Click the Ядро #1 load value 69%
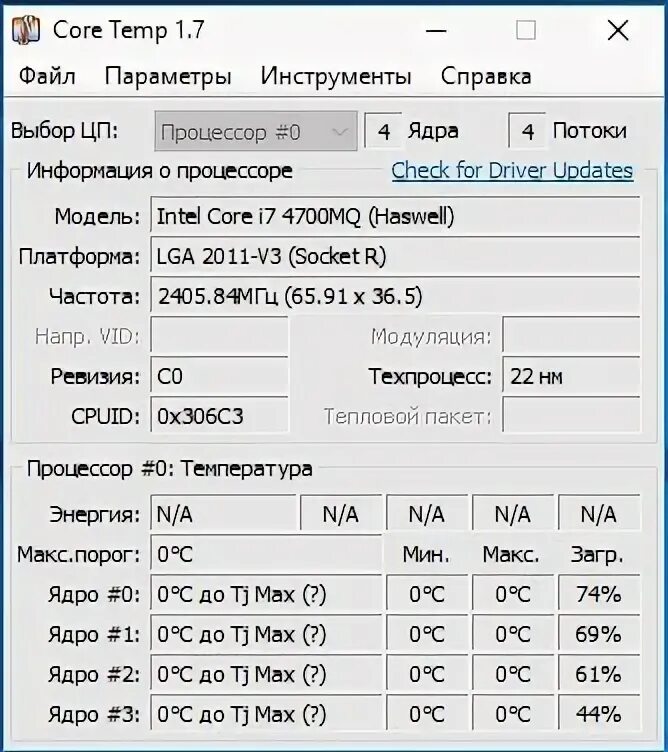Screen dimensions: 668x752 pos(599,634)
